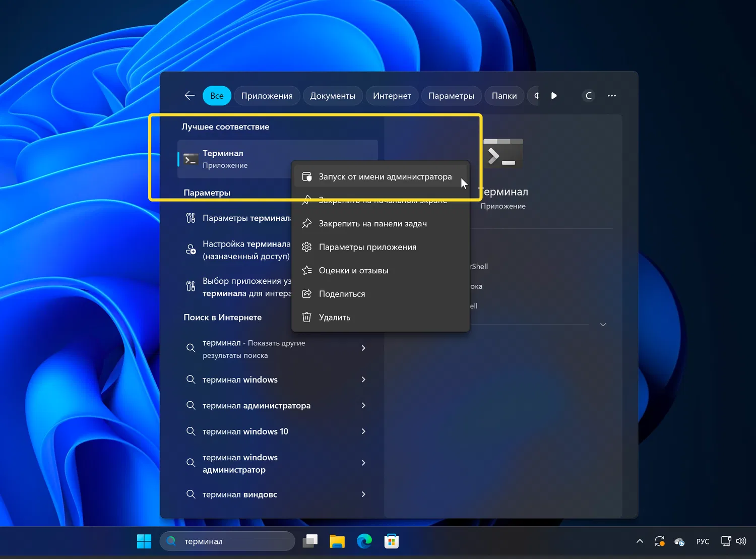The image size is (756, 559).
Task: Expand the терминал windows администратор suggestion chevron
Action: [363, 463]
